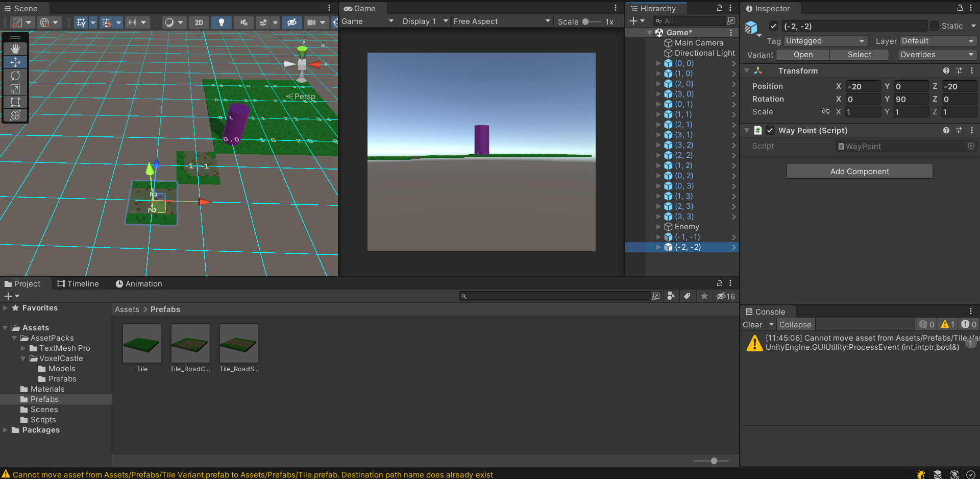This screenshot has width=980, height=479.
Task: Select Main Camera in Hierarchy
Action: pyautogui.click(x=699, y=43)
